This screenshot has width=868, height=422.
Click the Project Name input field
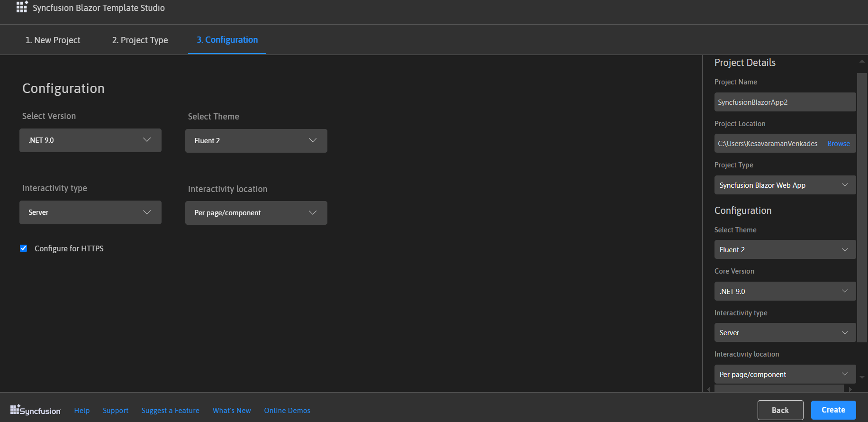pos(785,102)
